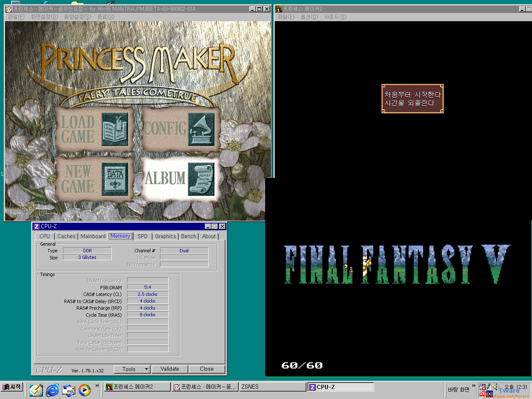Viewport: 532px width, 399px height.
Task: Open 종료(X) menu in Princess Maker 3
Action: coord(106,17)
